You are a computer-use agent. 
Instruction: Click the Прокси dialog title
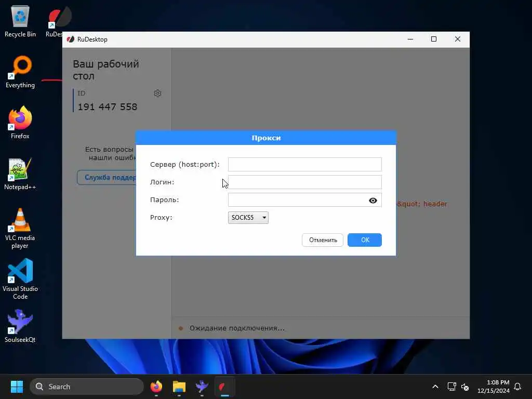point(266,138)
